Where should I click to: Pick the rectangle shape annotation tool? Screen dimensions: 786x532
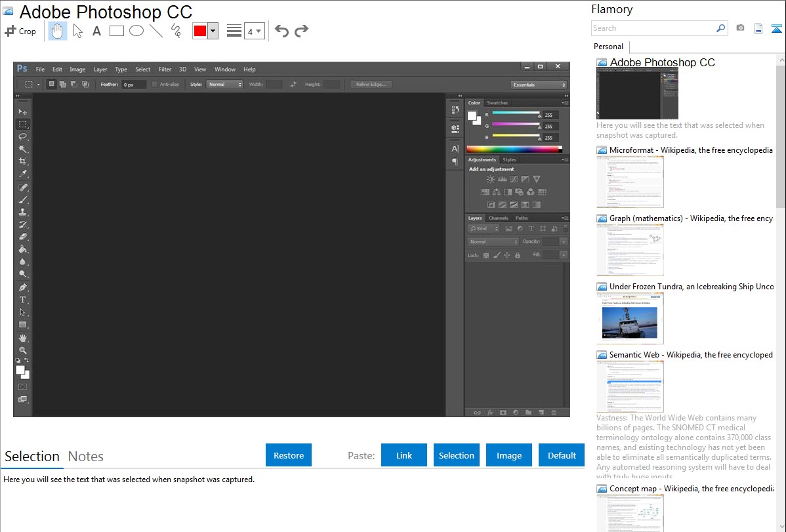(x=116, y=31)
